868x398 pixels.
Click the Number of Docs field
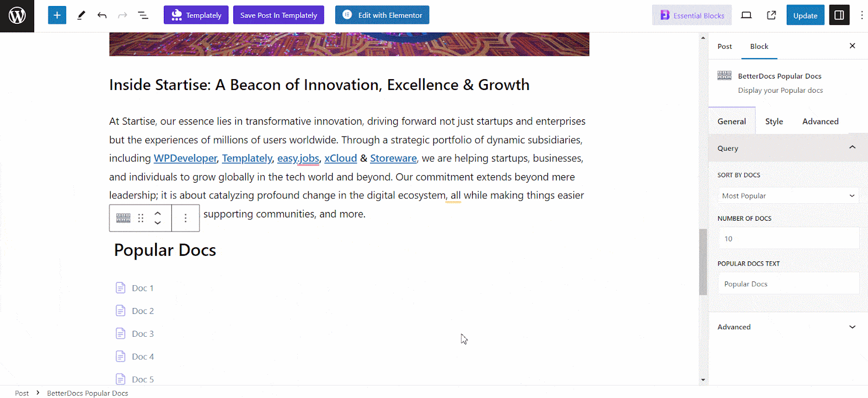pos(788,239)
